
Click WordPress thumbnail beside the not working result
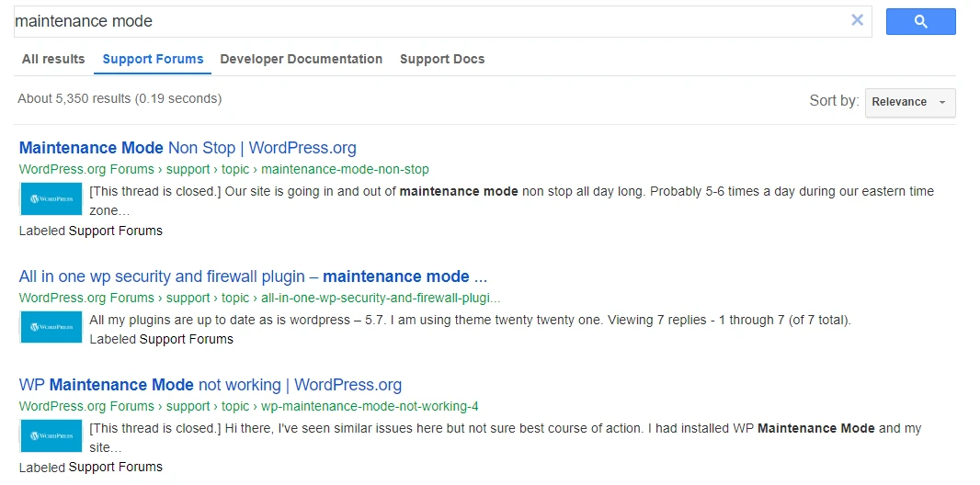coord(51,435)
